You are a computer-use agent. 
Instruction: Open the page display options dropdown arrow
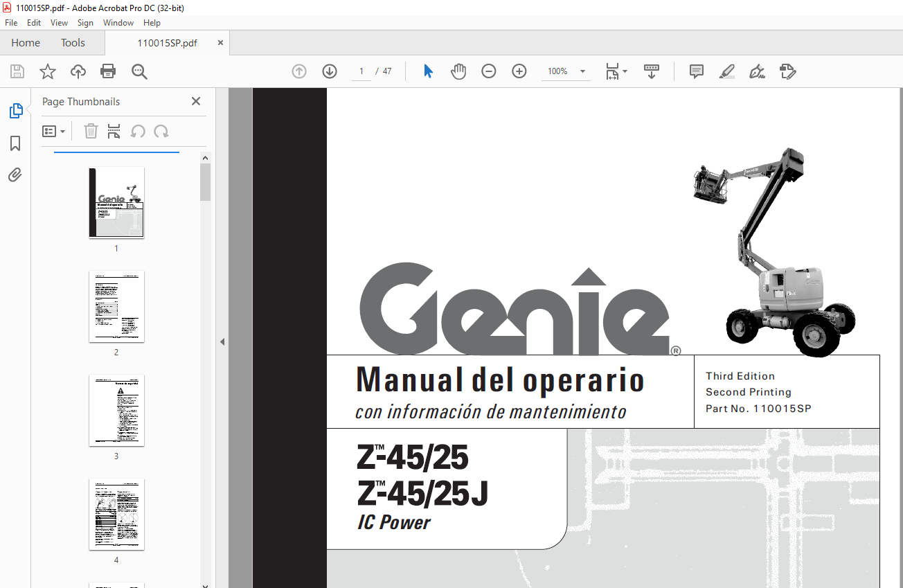pos(625,71)
